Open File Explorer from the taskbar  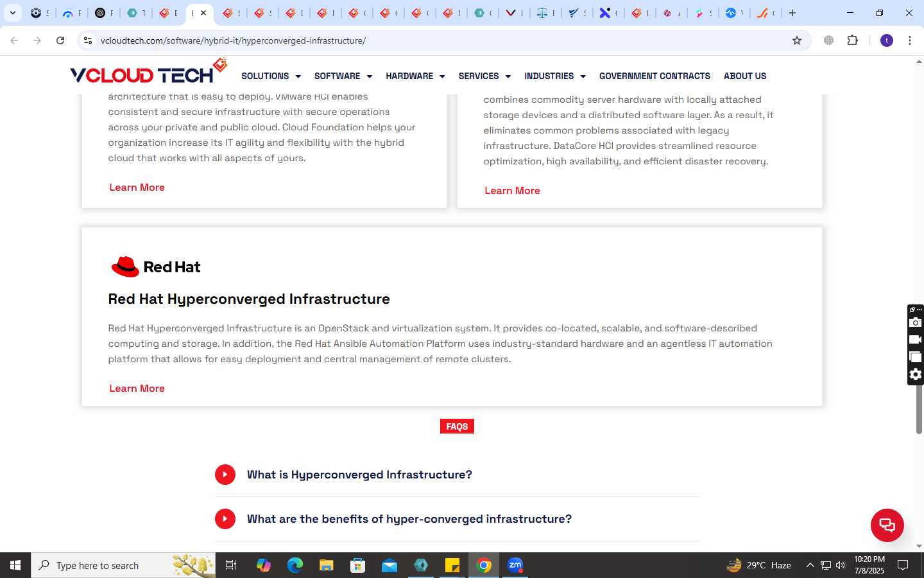(x=327, y=565)
